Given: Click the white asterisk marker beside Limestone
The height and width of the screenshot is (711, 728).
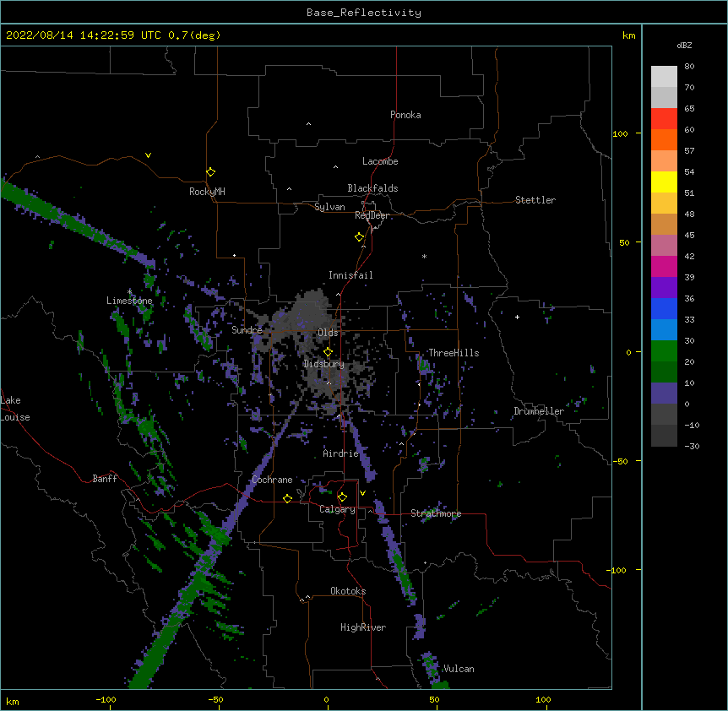Looking at the screenshot, I should click(129, 291).
